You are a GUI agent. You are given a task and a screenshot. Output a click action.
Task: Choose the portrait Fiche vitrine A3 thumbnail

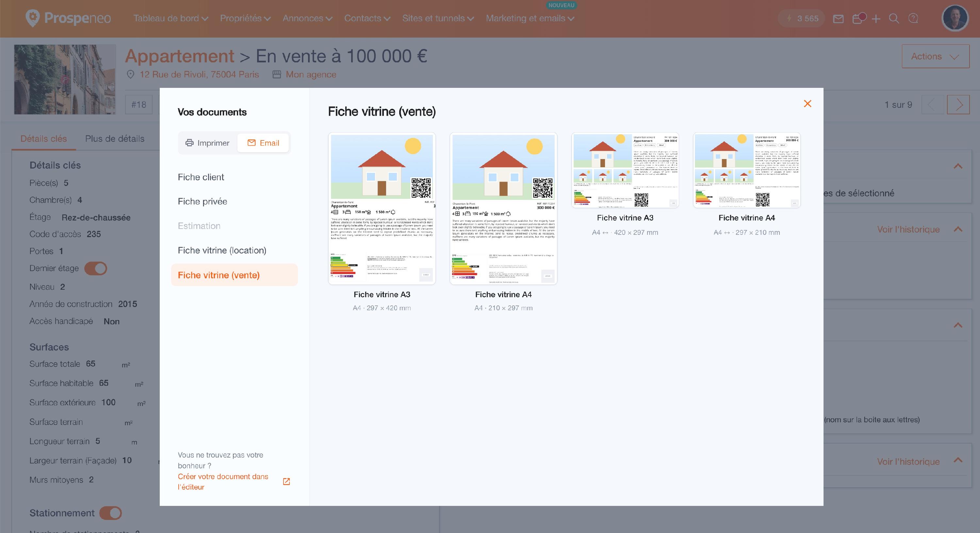point(382,208)
